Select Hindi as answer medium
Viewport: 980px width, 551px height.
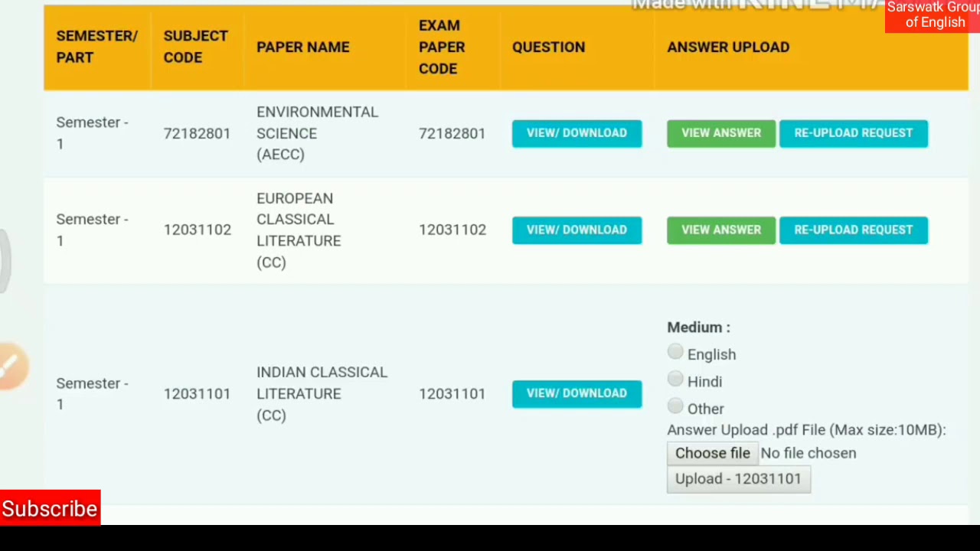coord(675,380)
